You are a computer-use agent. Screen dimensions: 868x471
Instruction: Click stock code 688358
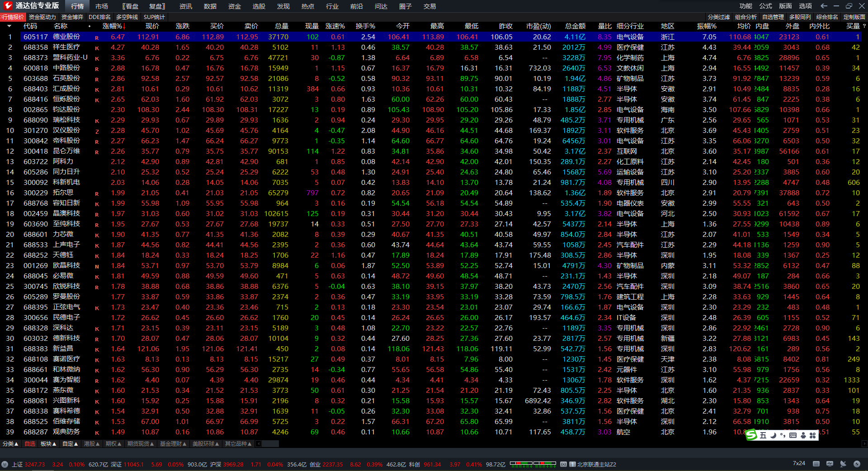click(36, 47)
